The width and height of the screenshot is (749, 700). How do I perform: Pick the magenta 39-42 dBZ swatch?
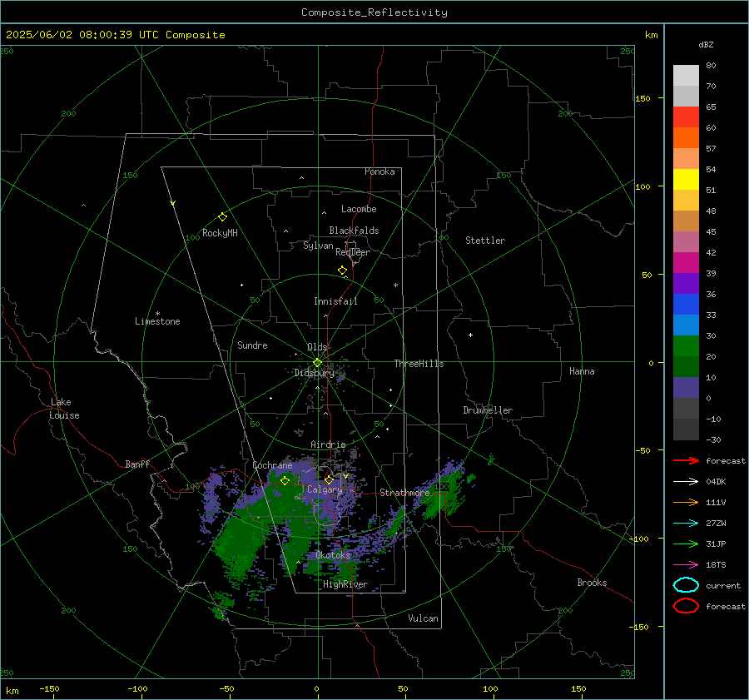point(686,262)
